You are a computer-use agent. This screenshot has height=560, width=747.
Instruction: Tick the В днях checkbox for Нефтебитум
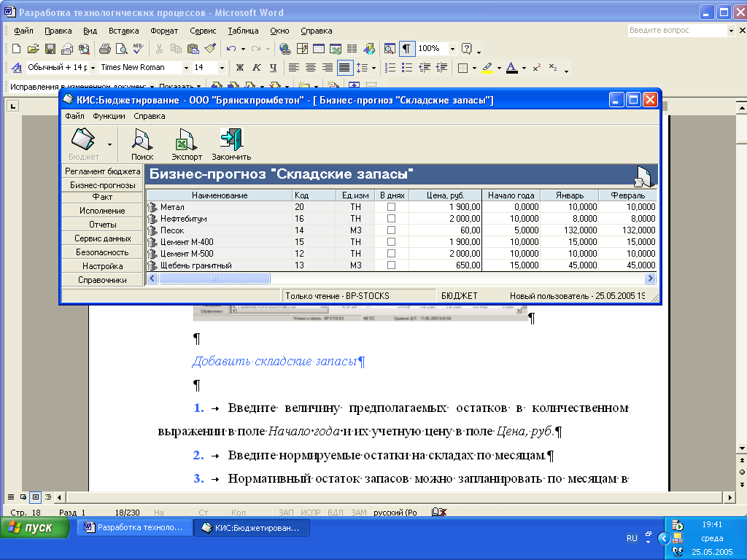(391, 219)
